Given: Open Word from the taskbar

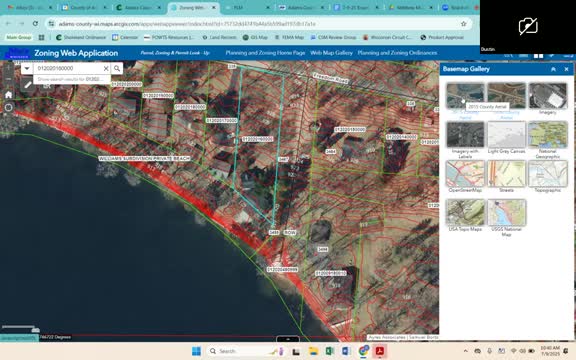Looking at the screenshot, I should click(x=346, y=352).
